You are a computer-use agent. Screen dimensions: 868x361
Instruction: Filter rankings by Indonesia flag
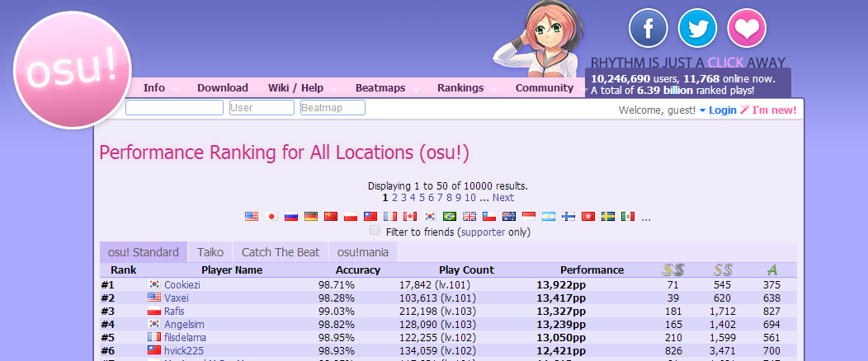(529, 217)
